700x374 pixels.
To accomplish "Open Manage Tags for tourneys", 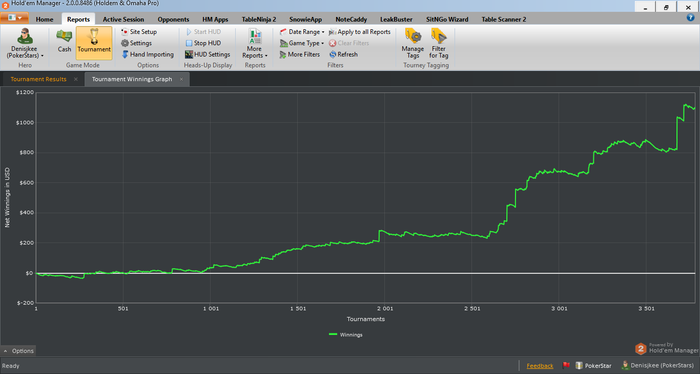I will pyautogui.click(x=412, y=43).
